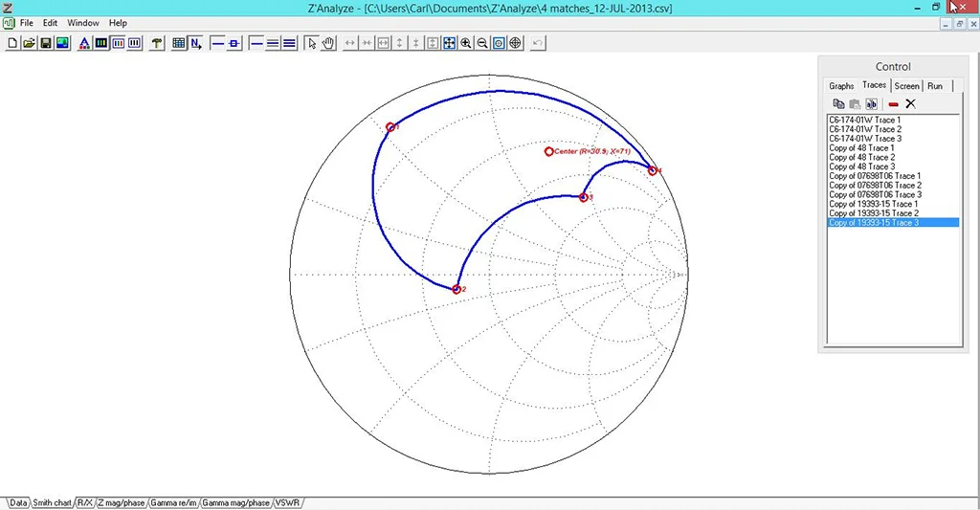Click the picture export icon

62,43
